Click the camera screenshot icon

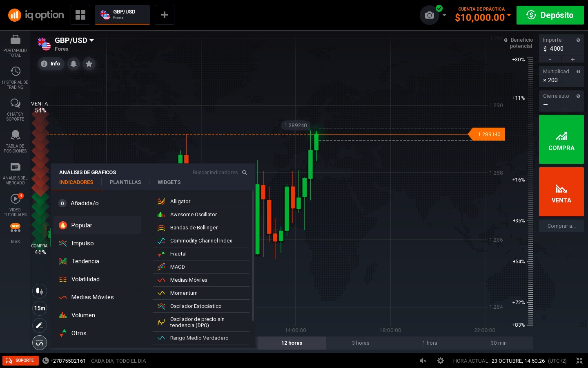coord(430,15)
